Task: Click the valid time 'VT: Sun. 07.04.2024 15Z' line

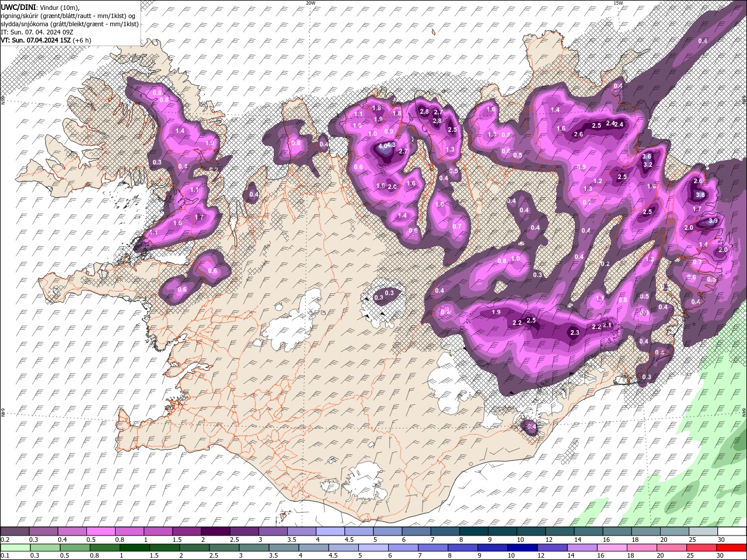Action: click(36, 40)
